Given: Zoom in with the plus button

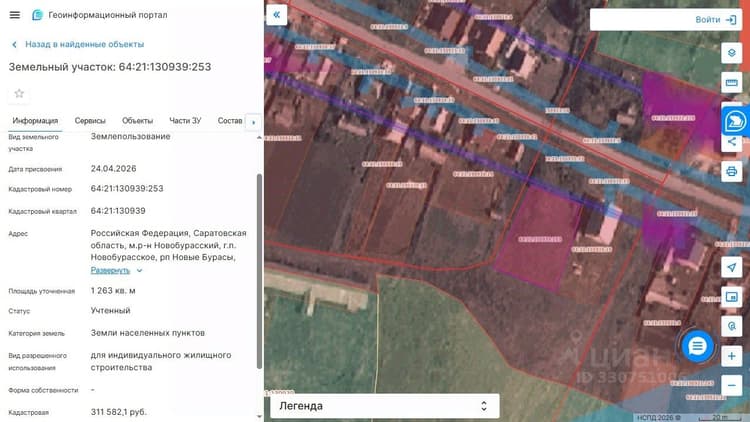Looking at the screenshot, I should pyautogui.click(x=731, y=356).
